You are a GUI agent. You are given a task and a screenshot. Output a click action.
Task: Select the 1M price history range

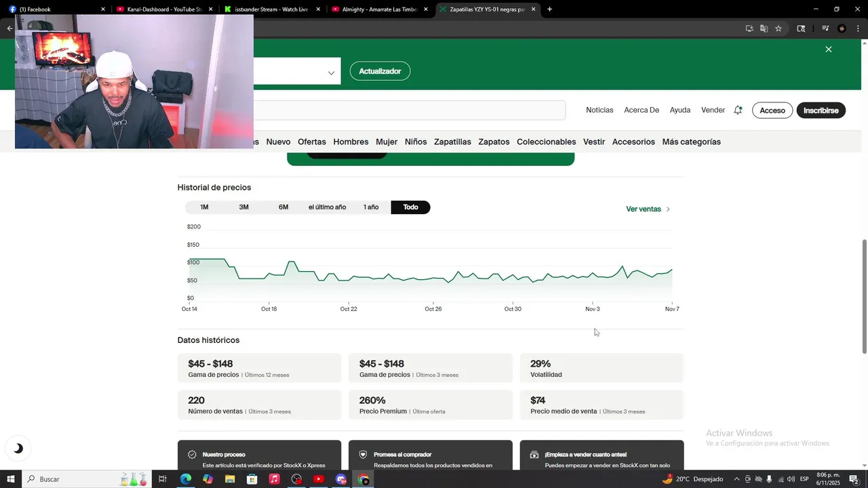pyautogui.click(x=204, y=207)
